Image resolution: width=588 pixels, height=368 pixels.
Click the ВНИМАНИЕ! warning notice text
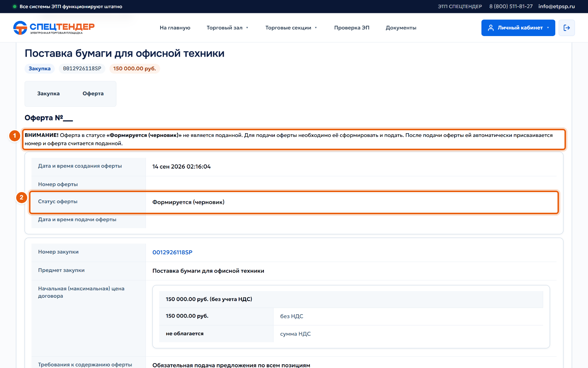[x=294, y=139]
